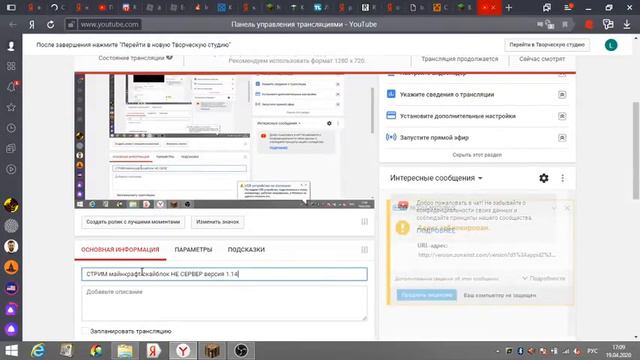Click panel icon beside 'Изменить значок'
The height and width of the screenshot is (360, 640).
364,222
